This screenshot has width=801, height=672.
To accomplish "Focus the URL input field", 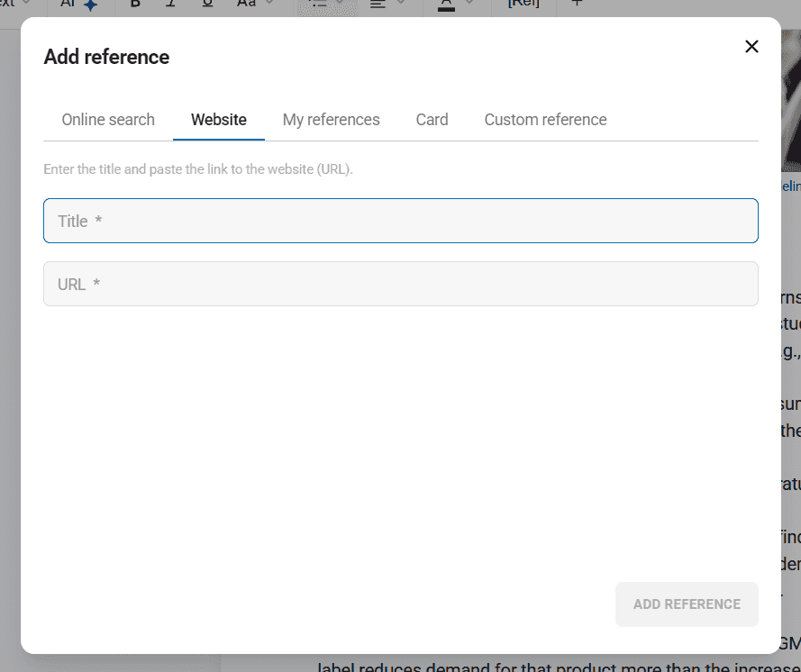I will 400,284.
